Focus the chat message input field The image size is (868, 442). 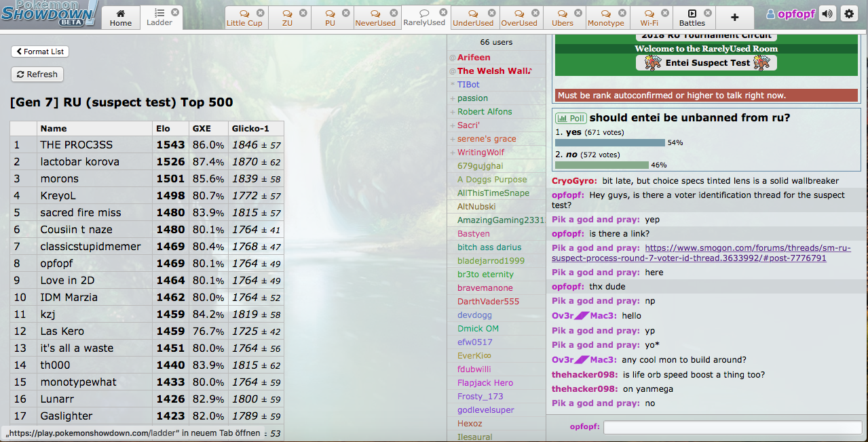[x=732, y=427]
